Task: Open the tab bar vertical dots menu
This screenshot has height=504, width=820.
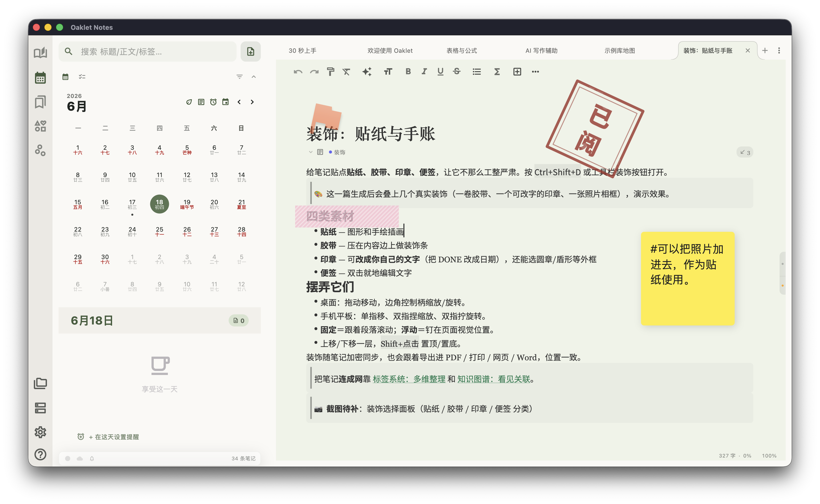Action: point(779,50)
